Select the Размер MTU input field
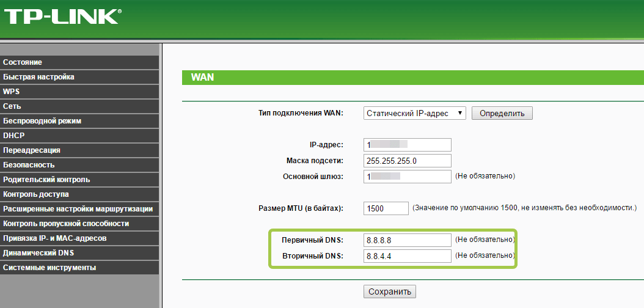 [386, 208]
